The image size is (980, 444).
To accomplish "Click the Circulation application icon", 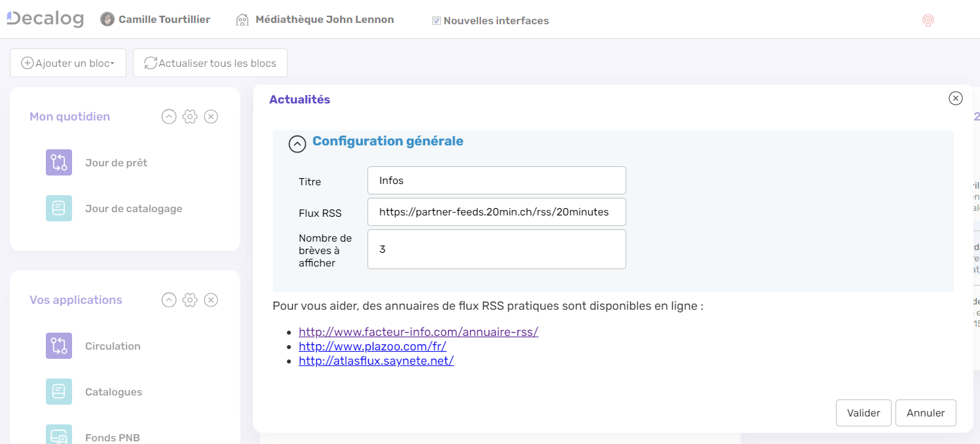I will pos(58,345).
